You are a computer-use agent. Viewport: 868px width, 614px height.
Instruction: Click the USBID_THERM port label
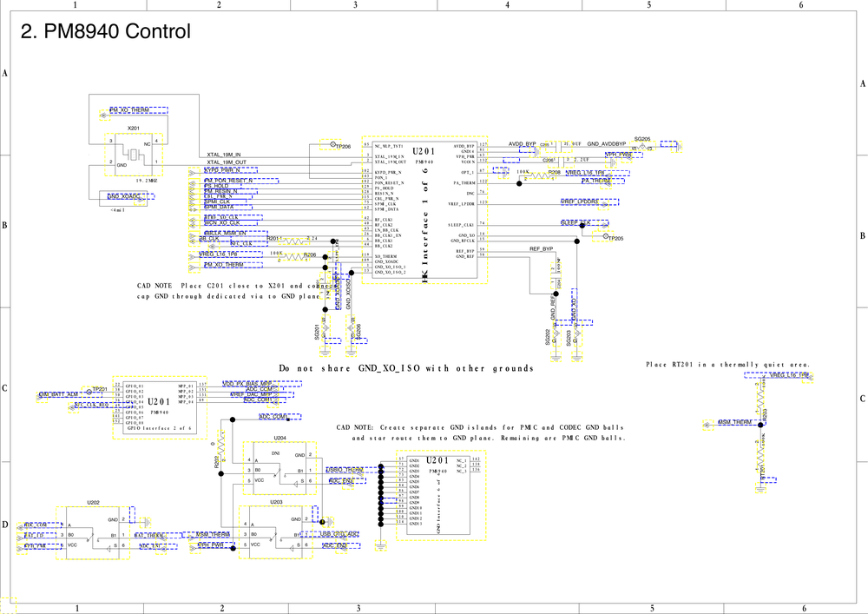(x=345, y=470)
